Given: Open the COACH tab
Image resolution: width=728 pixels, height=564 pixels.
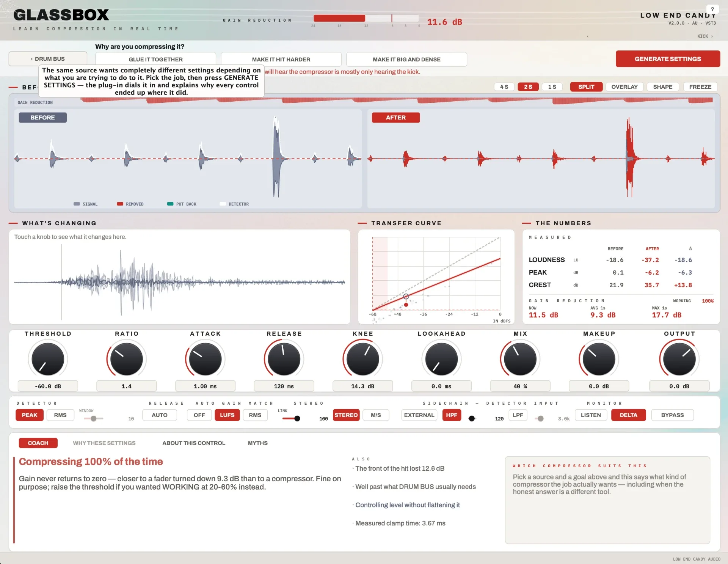Looking at the screenshot, I should click(x=38, y=443).
